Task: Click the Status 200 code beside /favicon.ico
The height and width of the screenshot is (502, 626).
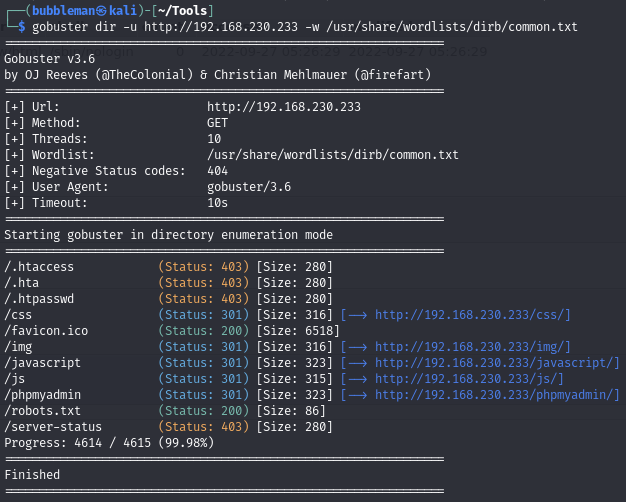Action: point(203,331)
